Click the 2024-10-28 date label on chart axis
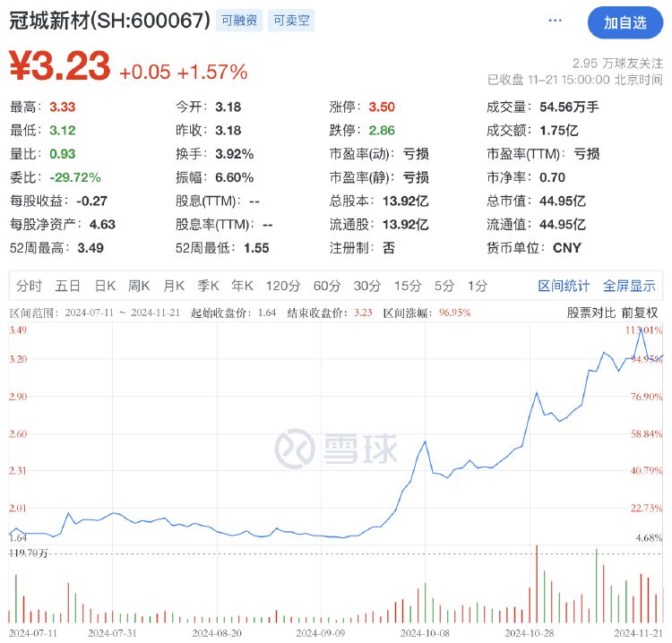Viewport: 672px width, 643px height. 530,633
